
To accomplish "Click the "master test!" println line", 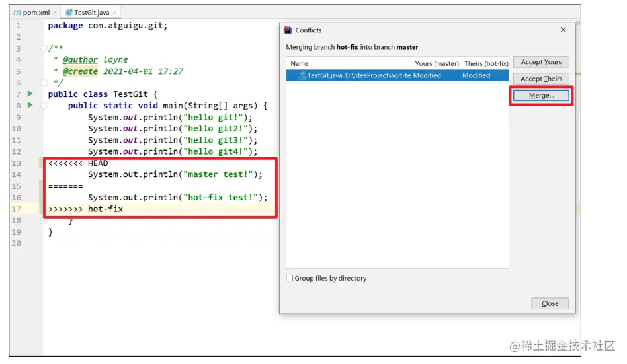I will (x=175, y=174).
